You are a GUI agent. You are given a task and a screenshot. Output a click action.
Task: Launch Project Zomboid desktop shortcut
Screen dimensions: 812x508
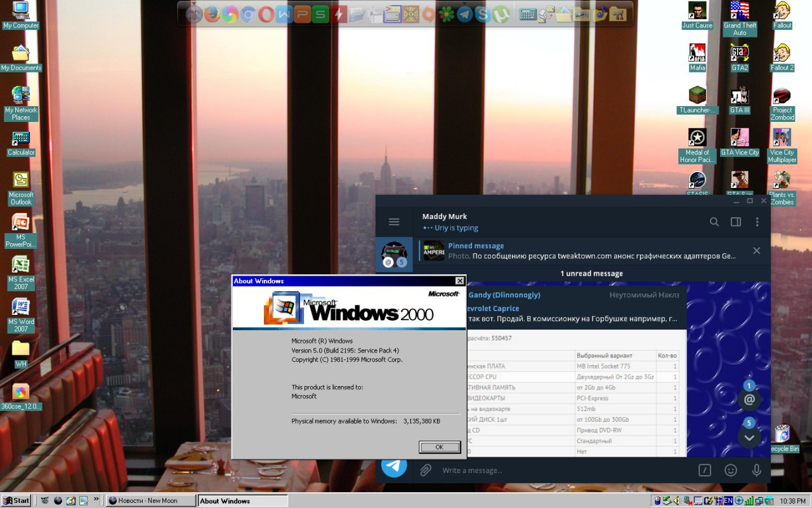[x=782, y=104]
